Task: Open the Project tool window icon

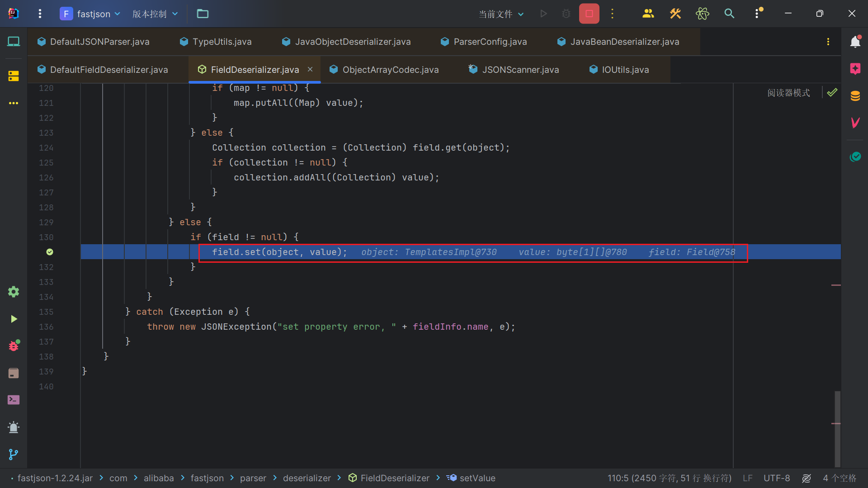Action: tap(14, 42)
